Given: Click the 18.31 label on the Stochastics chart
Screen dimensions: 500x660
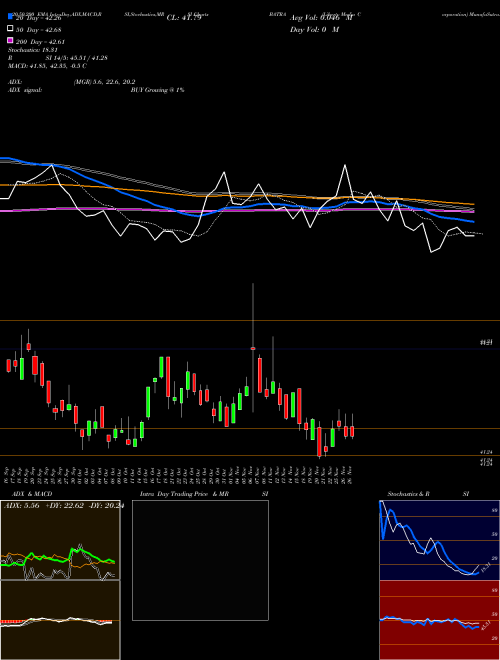Looking at the screenshot, I should coord(486,567).
